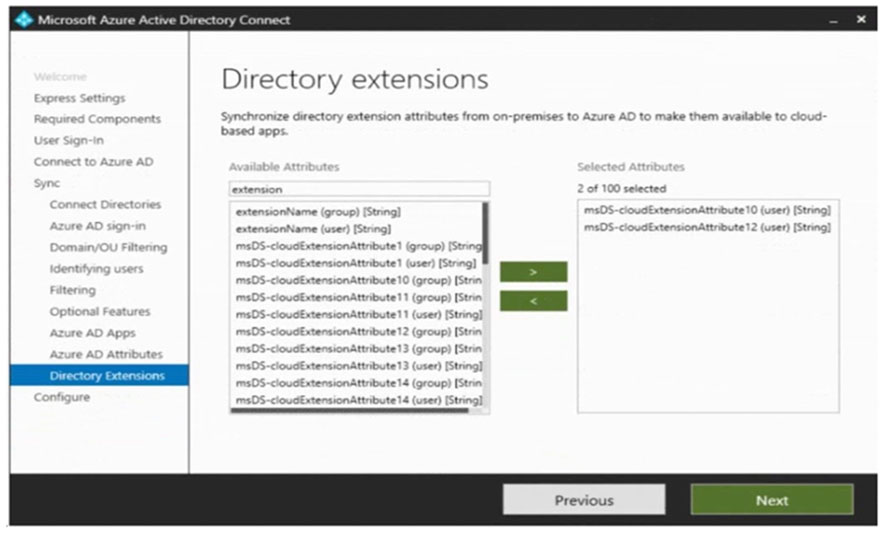This screenshot has height=533, width=887.
Task: Select msDS-cloudExtensionAttribute12 (user) in Selected Attributes
Action: pos(707,227)
